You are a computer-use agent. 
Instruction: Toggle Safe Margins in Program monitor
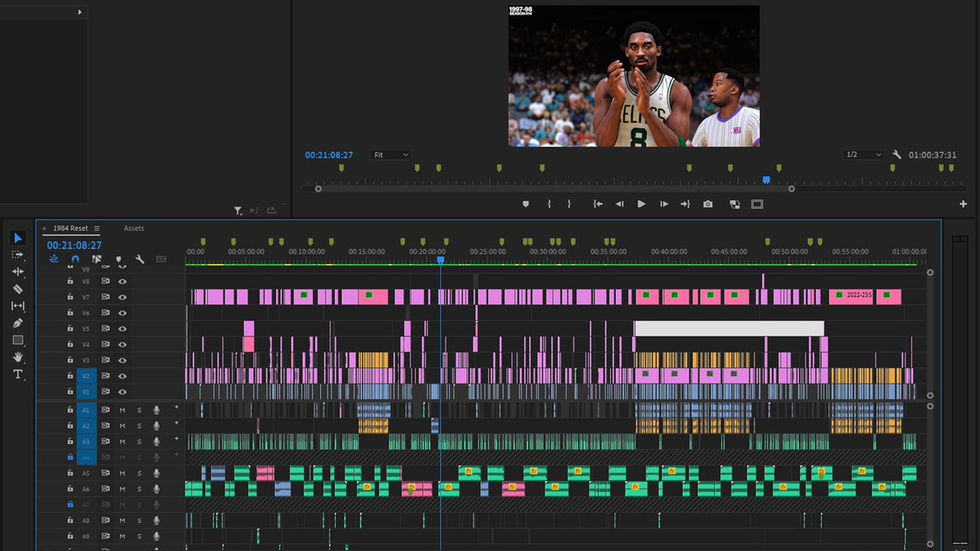757,204
